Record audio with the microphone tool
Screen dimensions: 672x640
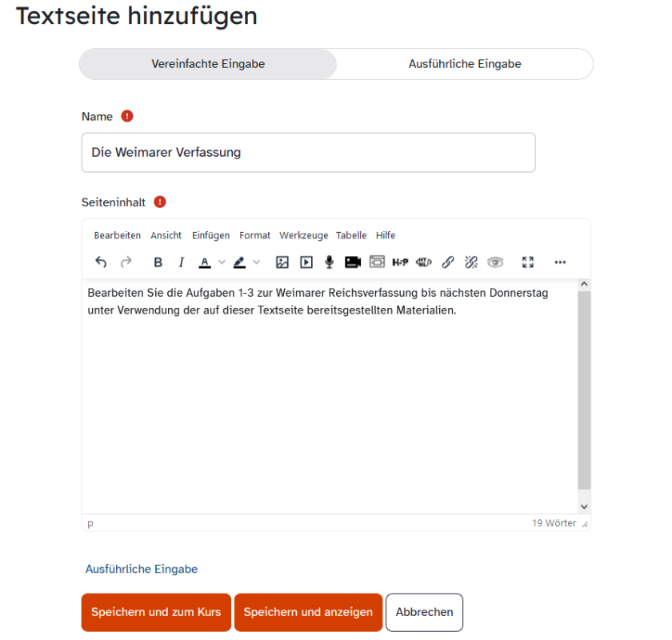[x=329, y=262]
